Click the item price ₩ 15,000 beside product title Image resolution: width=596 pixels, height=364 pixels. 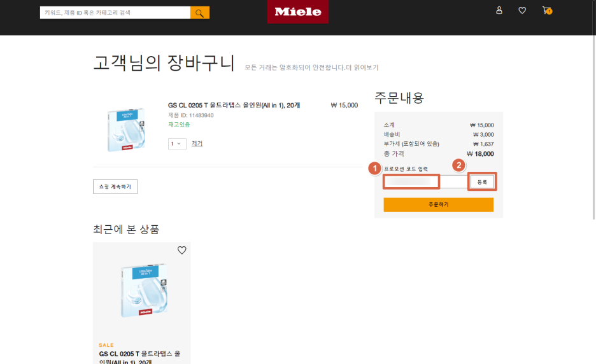pyautogui.click(x=344, y=105)
